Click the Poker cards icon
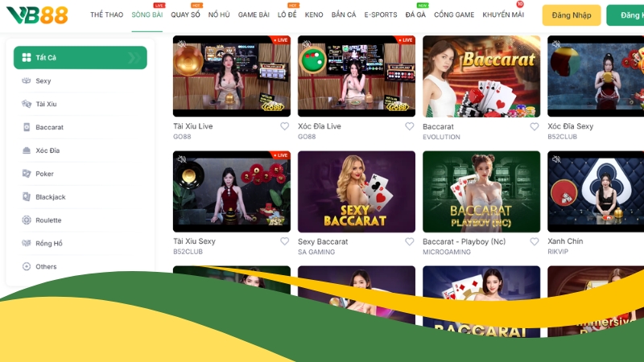Screen dimensions: 644x362 pos(27,174)
